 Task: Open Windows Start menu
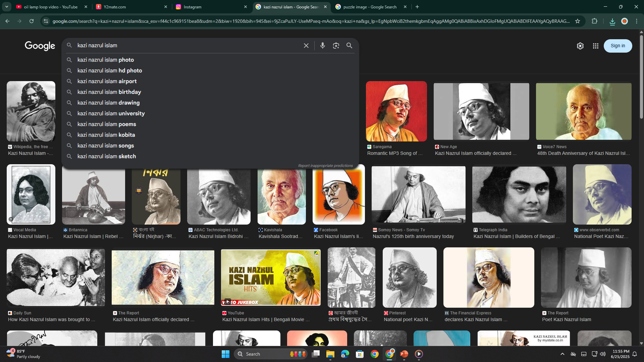click(225, 354)
